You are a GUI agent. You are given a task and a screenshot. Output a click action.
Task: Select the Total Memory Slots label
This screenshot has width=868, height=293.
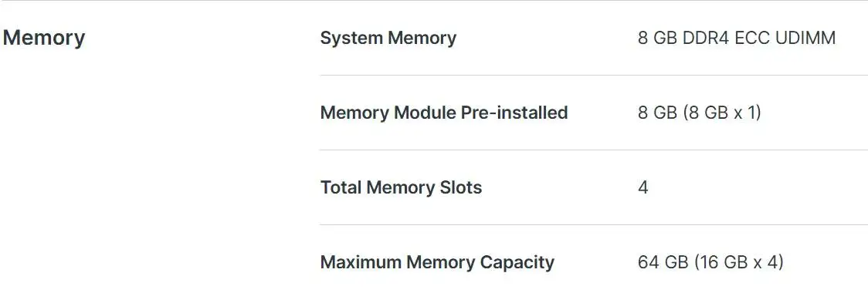tap(402, 187)
